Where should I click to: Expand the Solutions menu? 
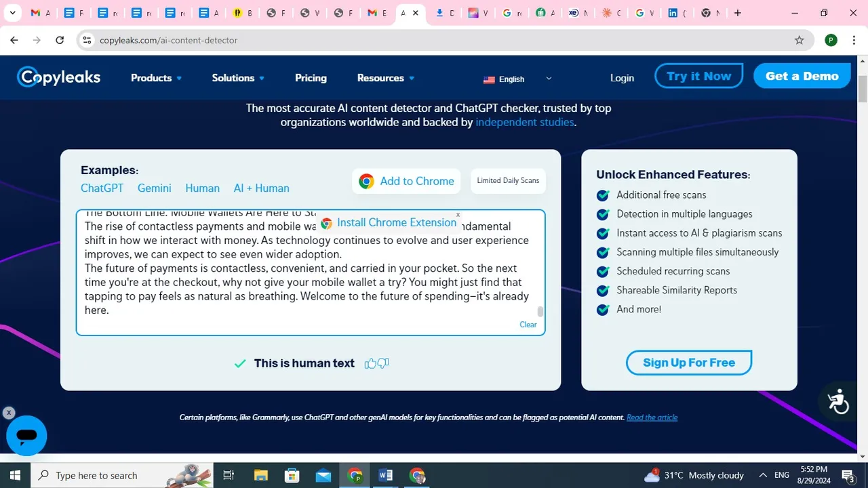238,78
